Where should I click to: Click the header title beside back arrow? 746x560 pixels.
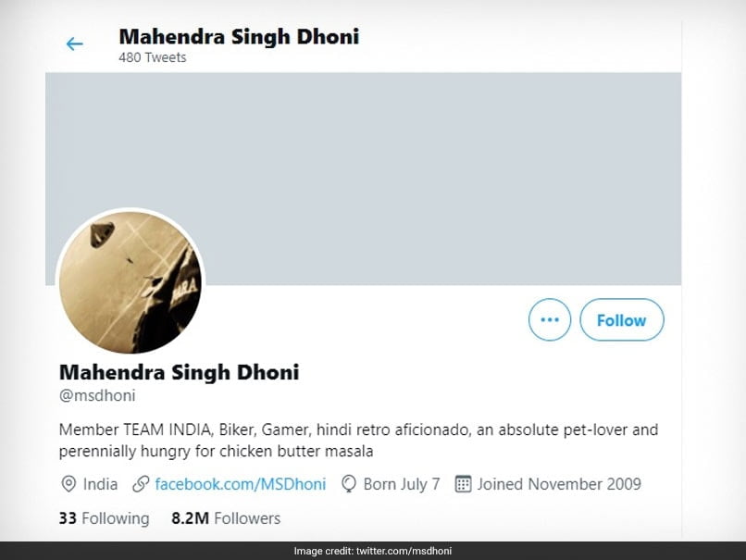click(x=239, y=37)
